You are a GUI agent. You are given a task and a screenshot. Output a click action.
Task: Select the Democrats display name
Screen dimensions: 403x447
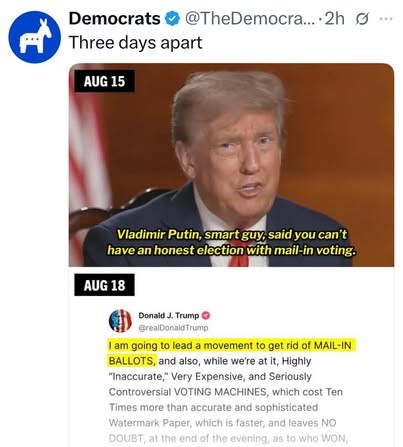[115, 18]
